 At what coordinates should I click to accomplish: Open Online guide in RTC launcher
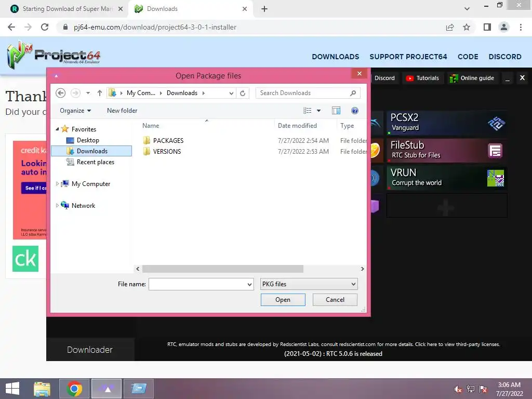(x=472, y=78)
